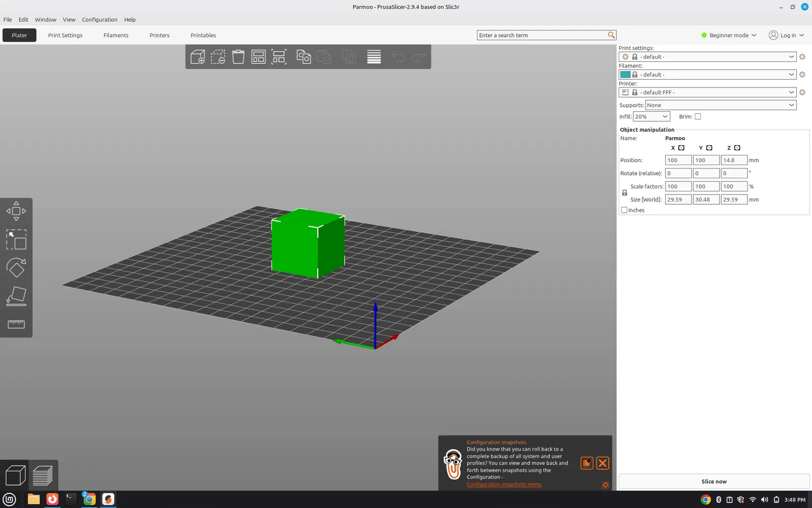This screenshot has width=812, height=508.
Task: Open the Help menu
Action: (130, 19)
